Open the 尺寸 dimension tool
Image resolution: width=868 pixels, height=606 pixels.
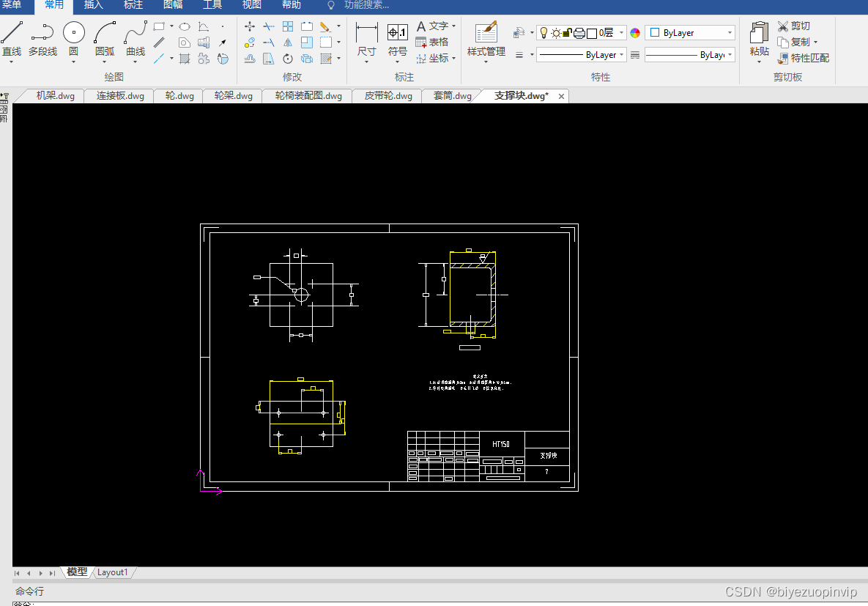pos(366,39)
